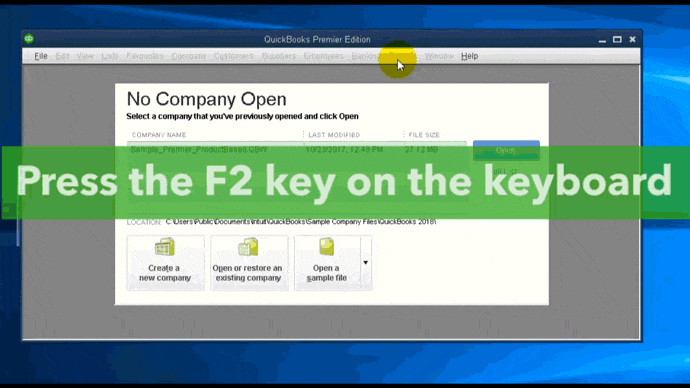
Task: Open the File menu
Action: pos(41,56)
